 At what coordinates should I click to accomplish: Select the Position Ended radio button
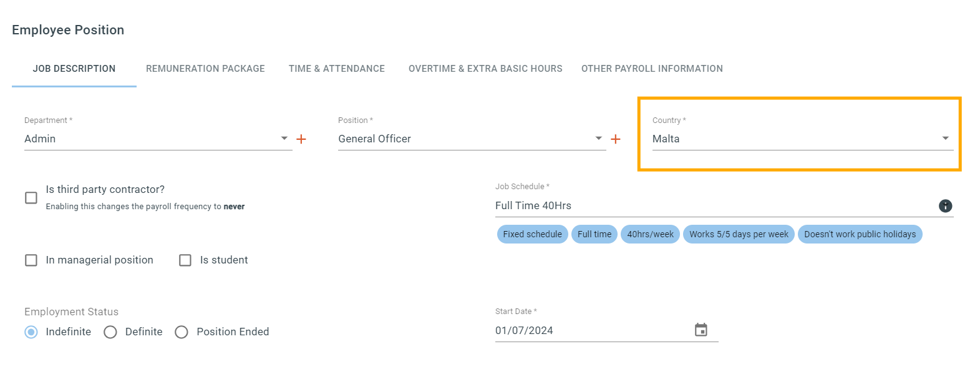click(x=182, y=332)
